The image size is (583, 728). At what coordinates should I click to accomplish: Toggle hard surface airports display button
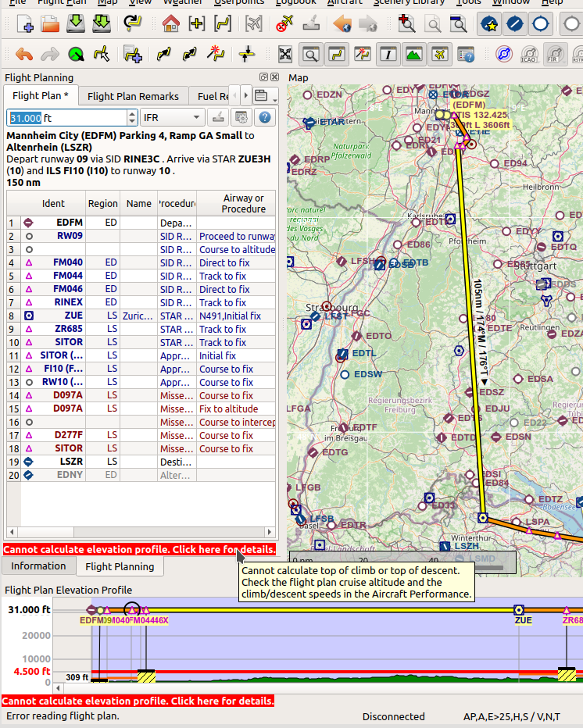(x=515, y=23)
